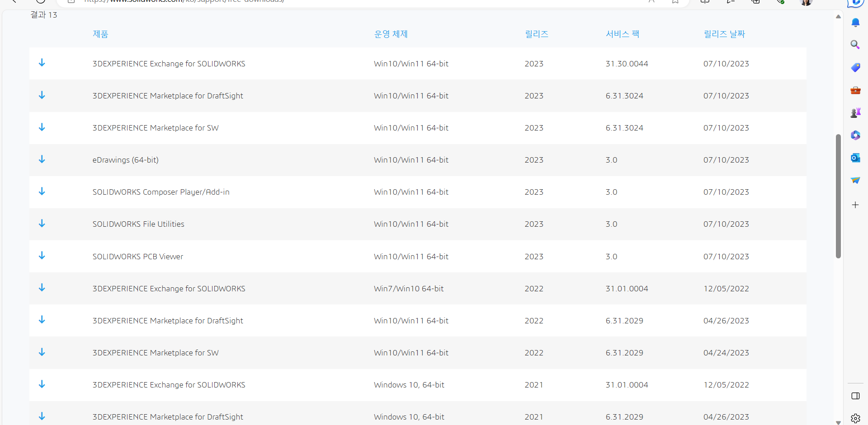Image resolution: width=868 pixels, height=425 pixels.
Task: Open the Tools briefcase icon in sidebar
Action: coord(855,90)
